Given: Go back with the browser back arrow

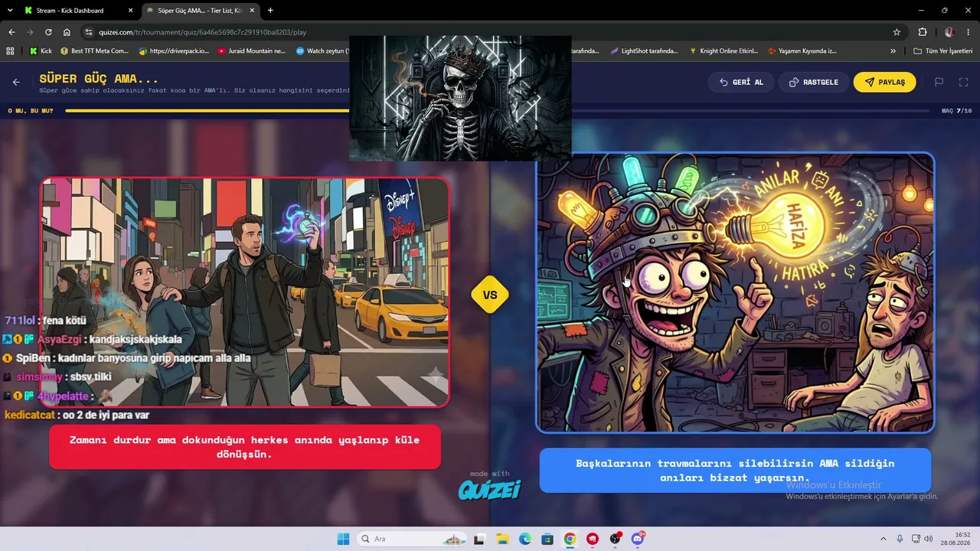Looking at the screenshot, I should click(11, 32).
